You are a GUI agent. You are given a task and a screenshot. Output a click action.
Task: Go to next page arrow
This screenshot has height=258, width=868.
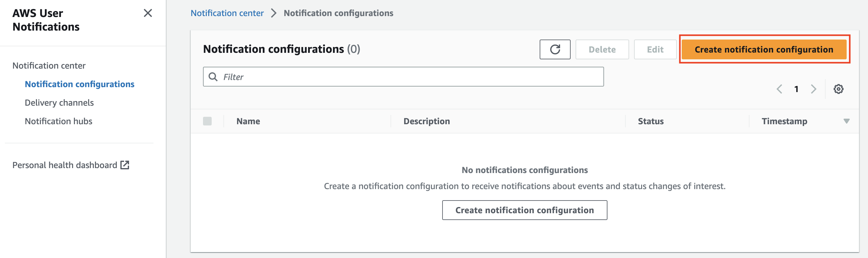814,89
